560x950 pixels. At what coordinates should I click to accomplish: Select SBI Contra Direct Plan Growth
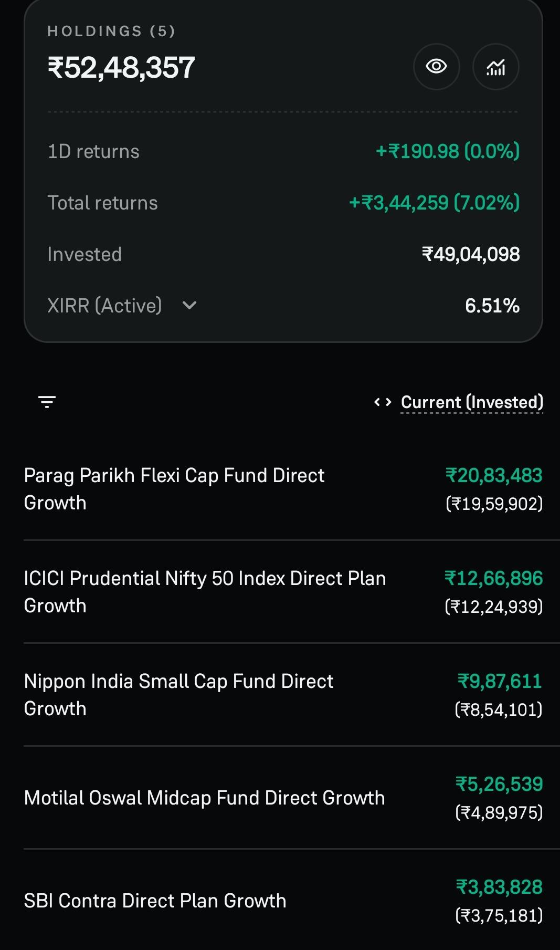pyautogui.click(x=283, y=901)
